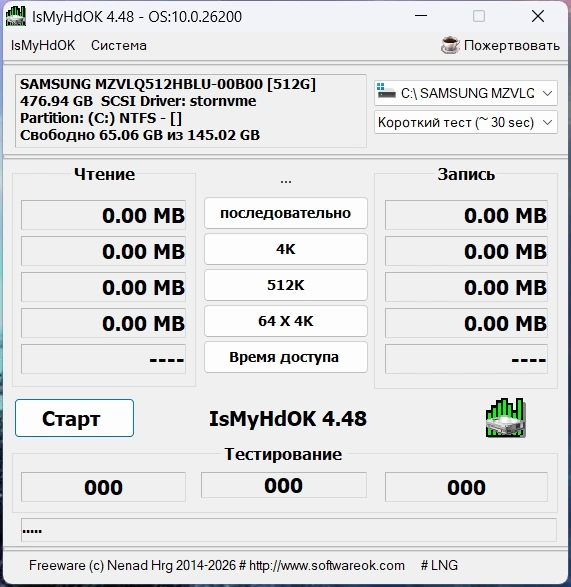The width and height of the screenshot is (571, 587).
Task: Click the 476.94 GB SCSI Driver: stornvme line
Action: (x=138, y=101)
